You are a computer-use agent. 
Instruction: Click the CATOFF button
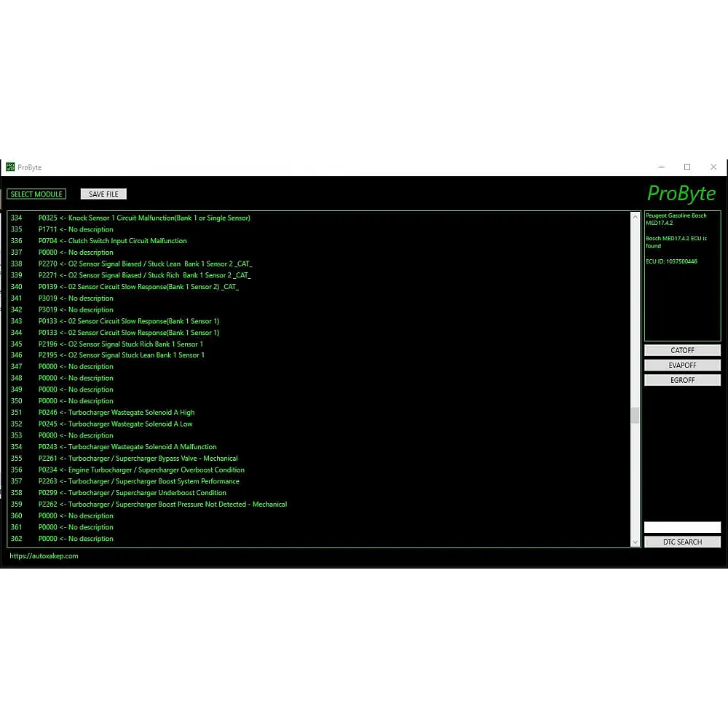click(682, 351)
